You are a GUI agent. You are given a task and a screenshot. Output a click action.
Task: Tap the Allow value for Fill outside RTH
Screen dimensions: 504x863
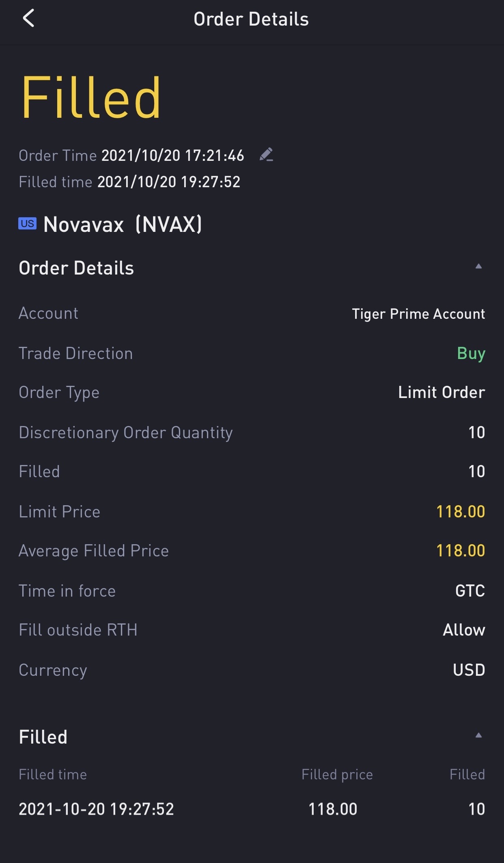coord(464,630)
